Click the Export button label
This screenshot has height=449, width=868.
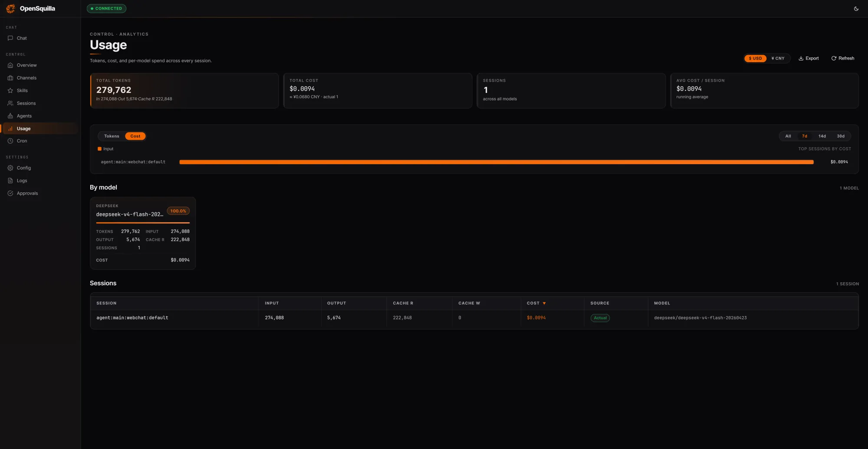[x=812, y=58]
